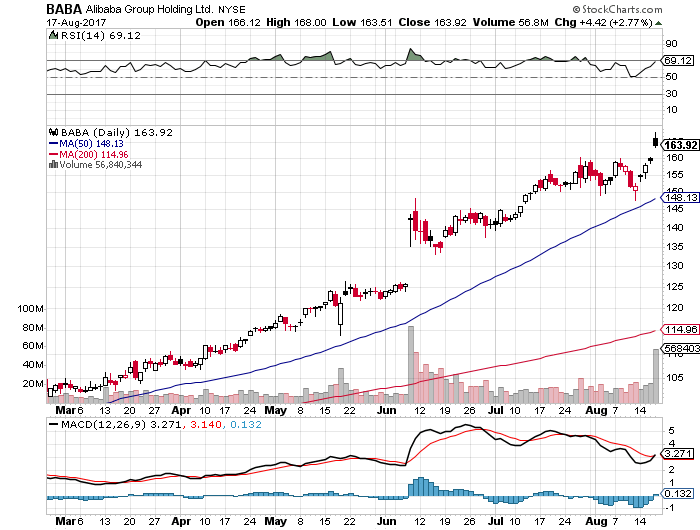Click the Apr label on MACD axis
The height and width of the screenshot is (530, 700).
click(x=181, y=522)
